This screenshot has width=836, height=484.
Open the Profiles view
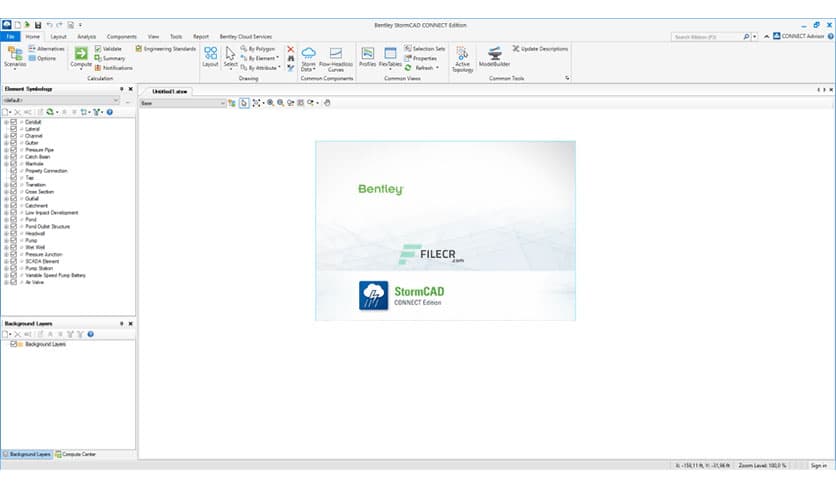pyautogui.click(x=367, y=57)
